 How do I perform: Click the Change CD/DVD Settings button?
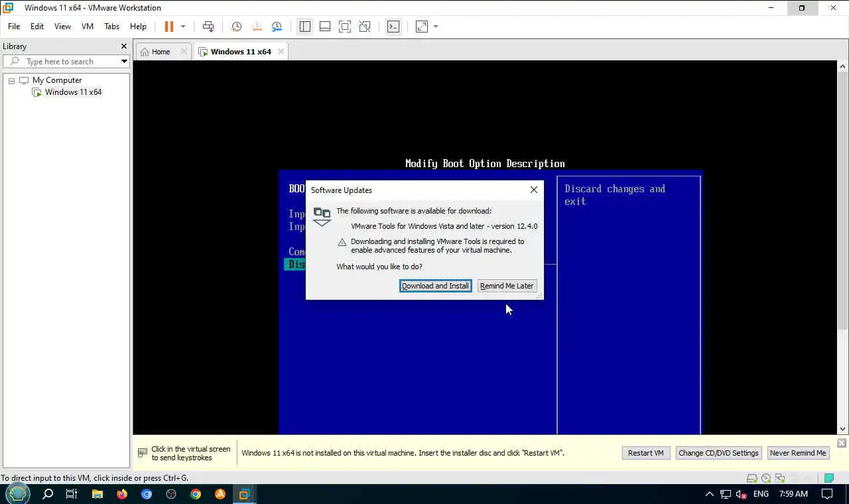pos(718,453)
